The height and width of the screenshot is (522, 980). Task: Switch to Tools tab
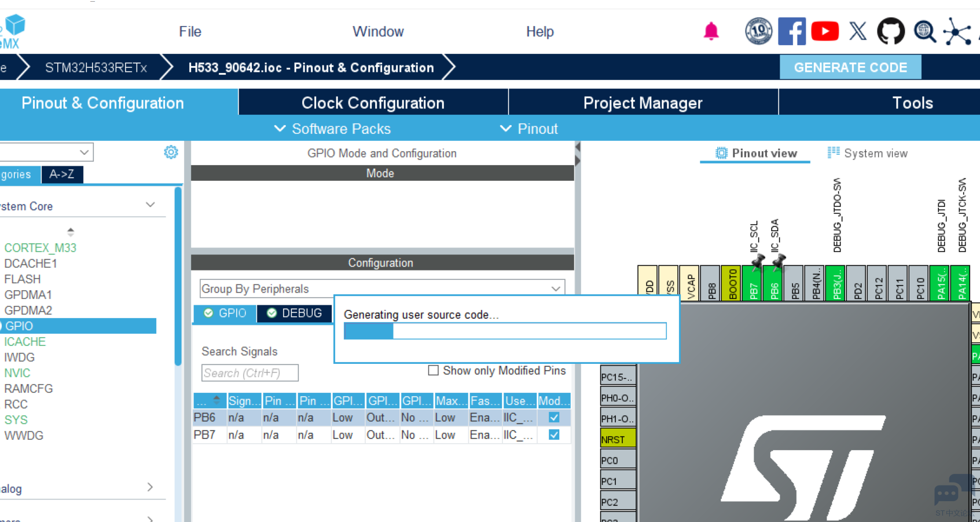[x=912, y=103]
